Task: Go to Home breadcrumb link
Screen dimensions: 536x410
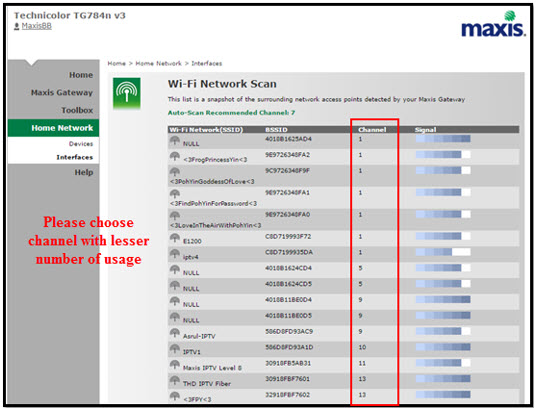Action: 117,64
